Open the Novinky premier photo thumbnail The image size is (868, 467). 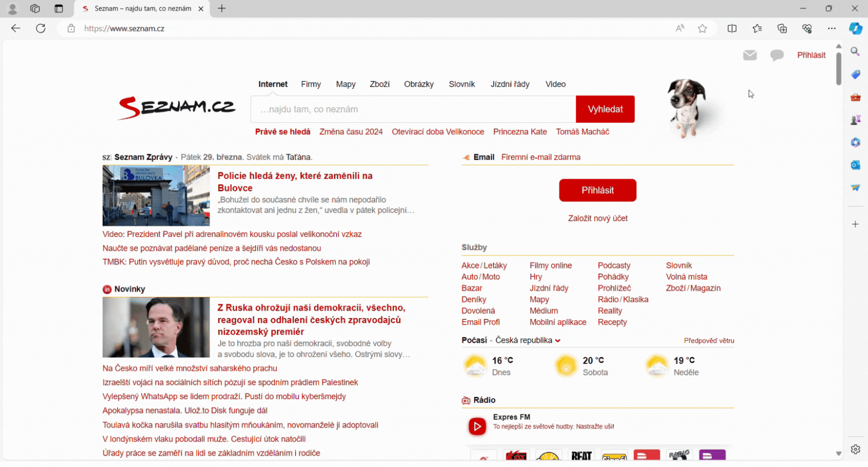pos(156,327)
